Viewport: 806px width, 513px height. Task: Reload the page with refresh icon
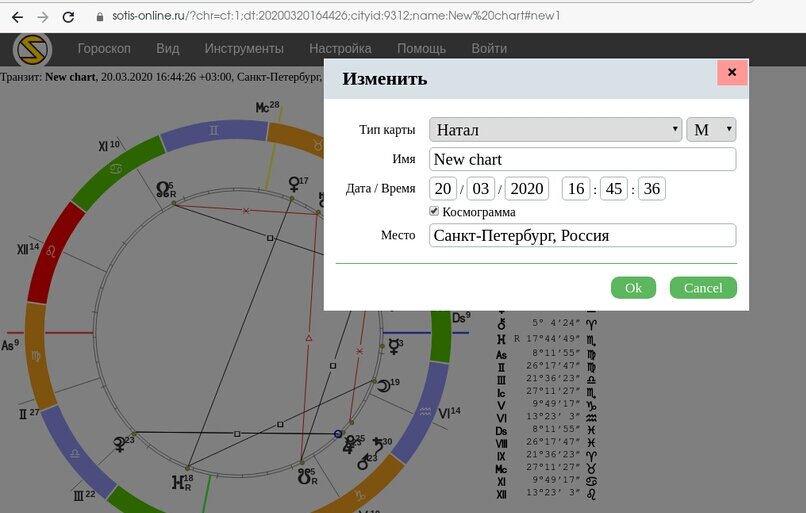click(68, 17)
